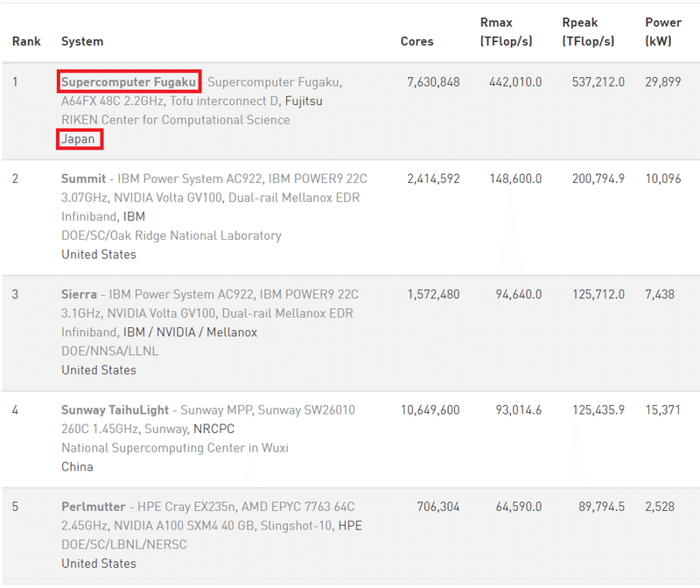Click Rpeak value 125,712.0

598,295
